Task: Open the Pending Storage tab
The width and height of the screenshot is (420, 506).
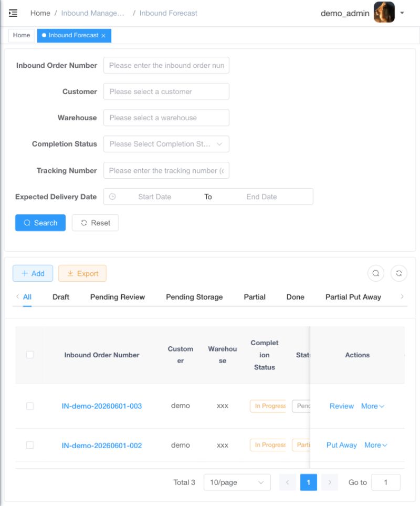Action: [x=194, y=297]
